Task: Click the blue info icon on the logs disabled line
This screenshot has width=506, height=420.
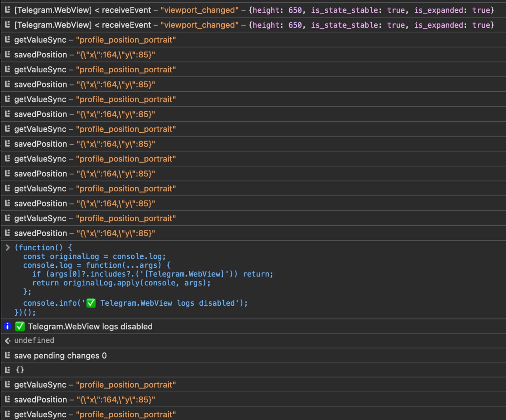Action: tap(7, 326)
